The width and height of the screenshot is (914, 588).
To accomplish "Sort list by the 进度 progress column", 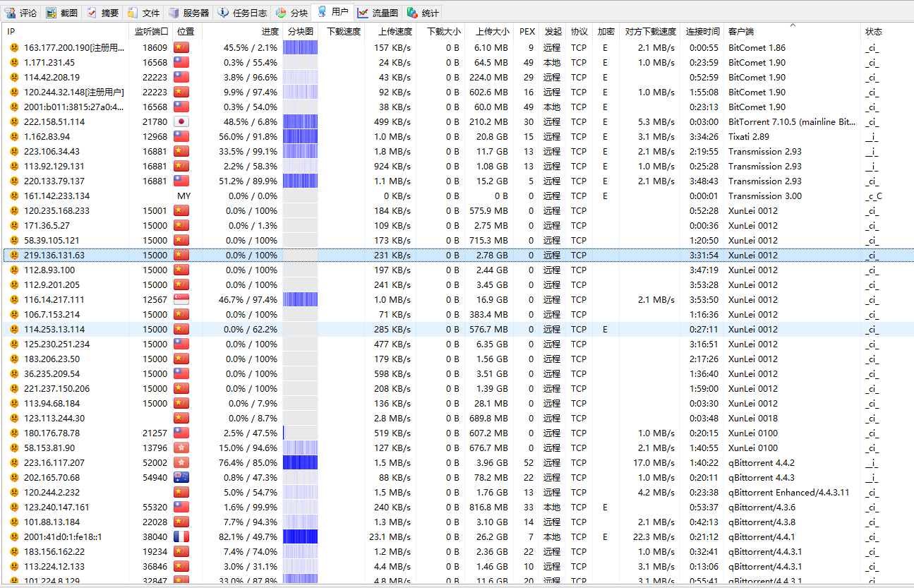I will click(x=270, y=32).
